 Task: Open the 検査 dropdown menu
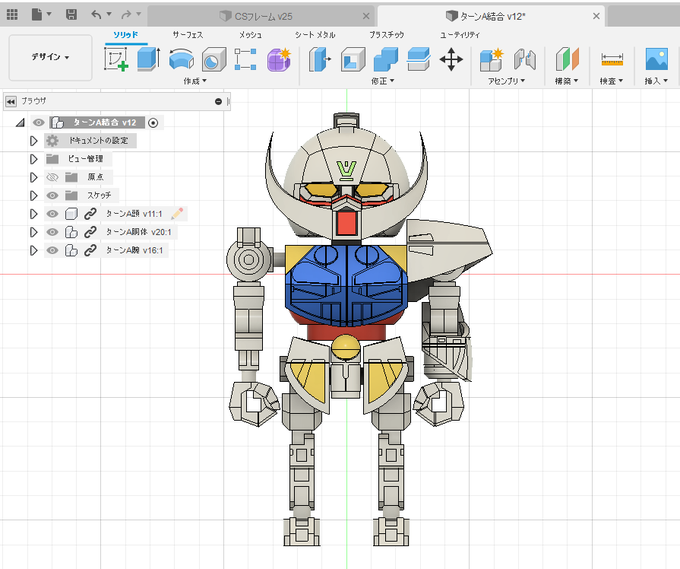click(x=611, y=81)
